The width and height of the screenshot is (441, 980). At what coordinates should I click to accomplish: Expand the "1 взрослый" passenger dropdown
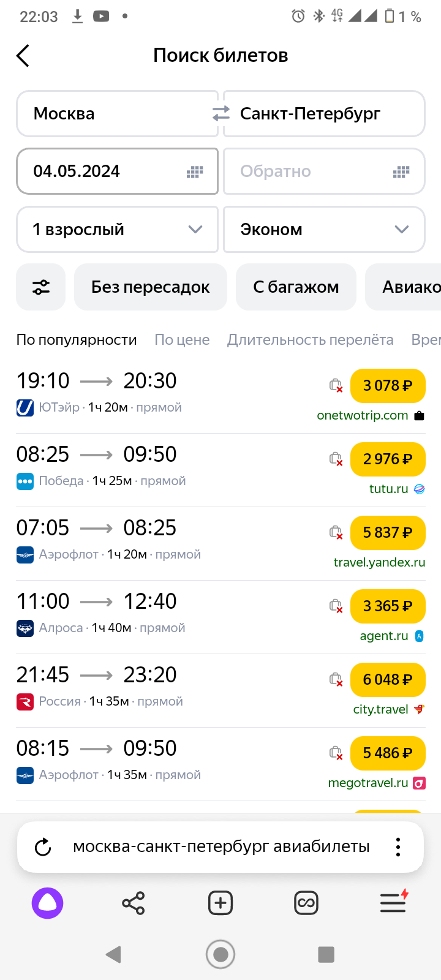pos(117,230)
